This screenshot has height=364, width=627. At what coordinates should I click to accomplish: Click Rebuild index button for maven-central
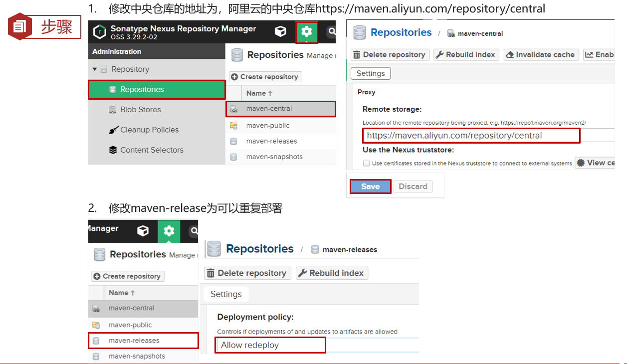[466, 55]
